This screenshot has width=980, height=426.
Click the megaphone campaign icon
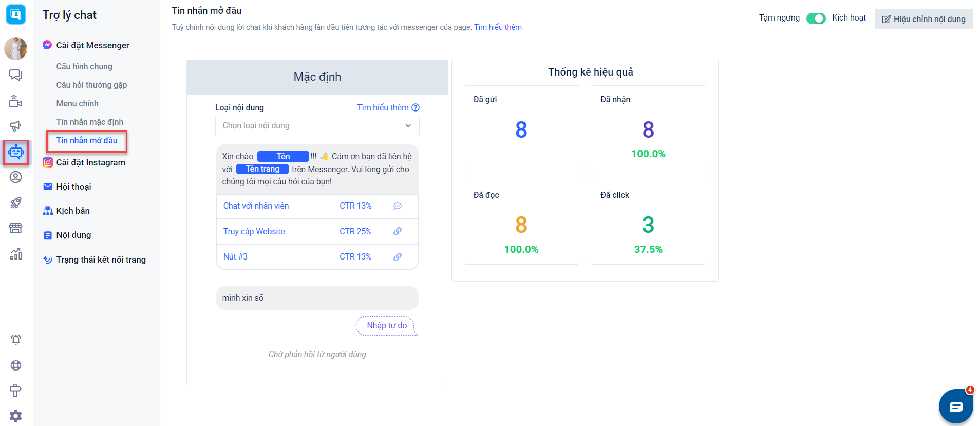16,126
